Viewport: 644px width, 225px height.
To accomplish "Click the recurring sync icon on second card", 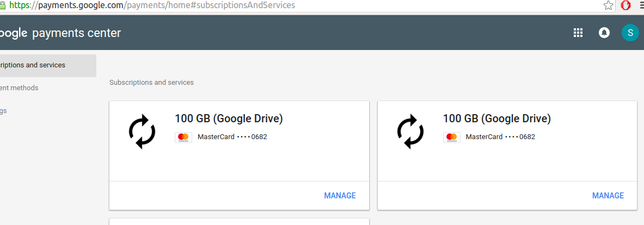I will tap(410, 132).
